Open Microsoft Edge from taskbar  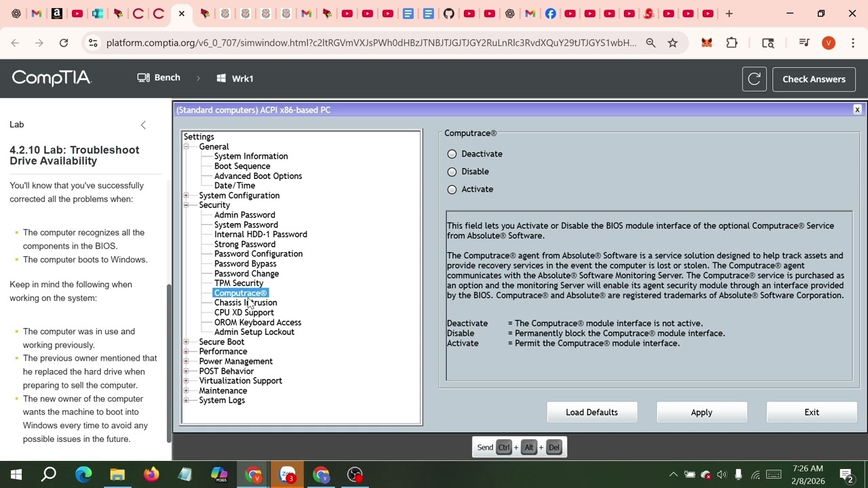click(x=83, y=474)
